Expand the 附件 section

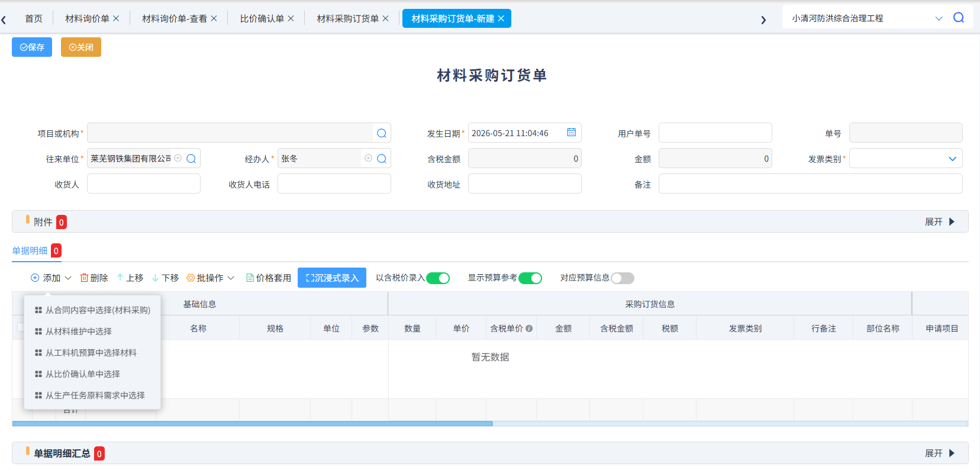coord(940,222)
